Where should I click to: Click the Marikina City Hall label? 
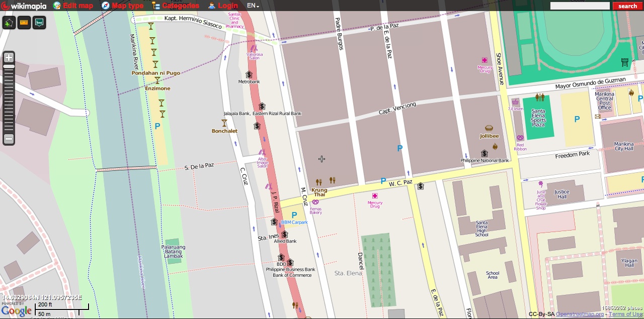(x=624, y=146)
